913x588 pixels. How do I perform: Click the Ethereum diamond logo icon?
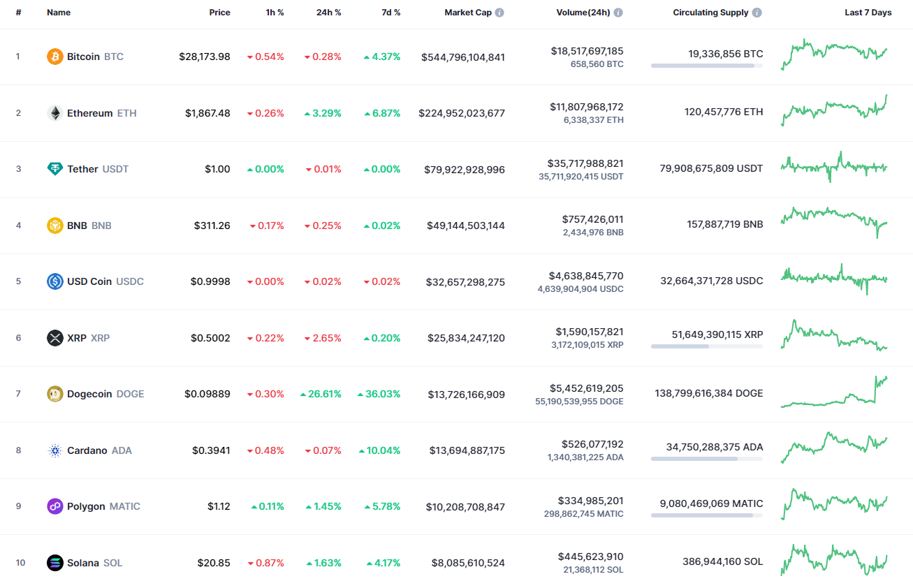pyautogui.click(x=55, y=113)
